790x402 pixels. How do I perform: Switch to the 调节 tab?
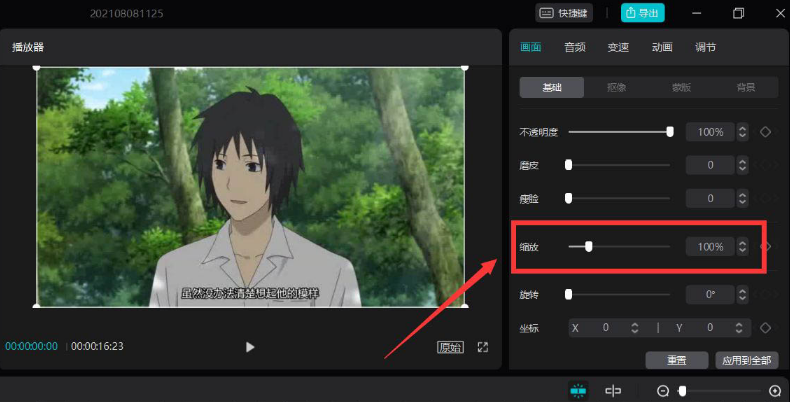(x=705, y=47)
